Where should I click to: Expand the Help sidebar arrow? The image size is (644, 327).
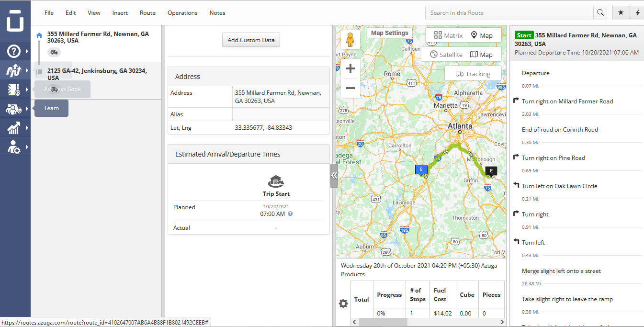click(27, 50)
